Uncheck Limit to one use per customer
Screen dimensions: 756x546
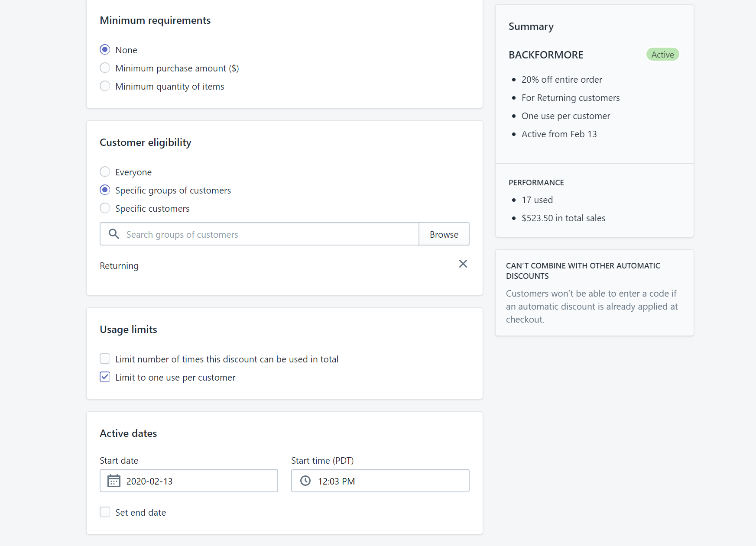click(x=105, y=377)
